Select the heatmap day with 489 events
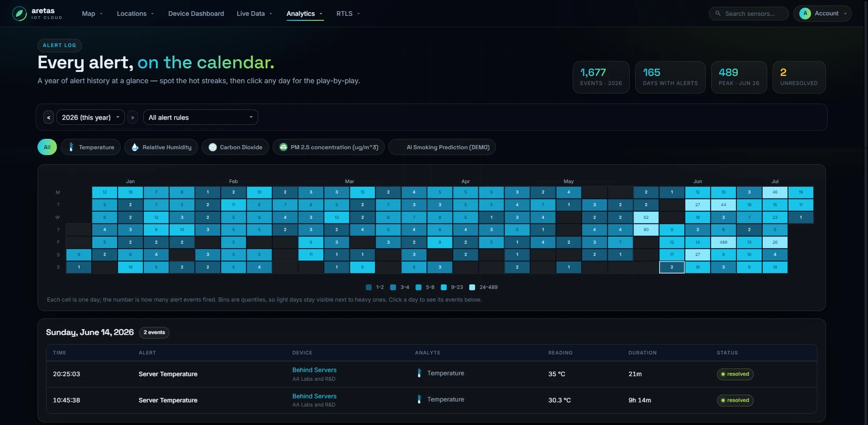The height and width of the screenshot is (425, 868). 723,242
